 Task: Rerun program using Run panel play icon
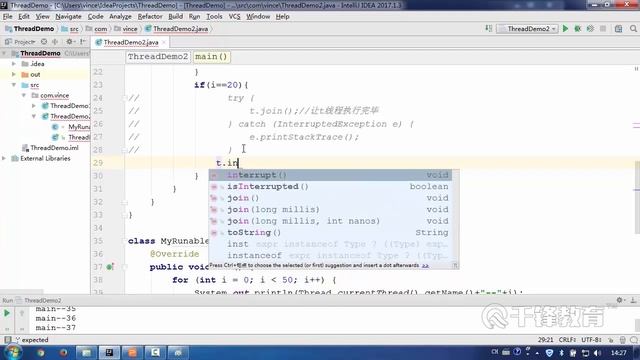click(x=7, y=313)
